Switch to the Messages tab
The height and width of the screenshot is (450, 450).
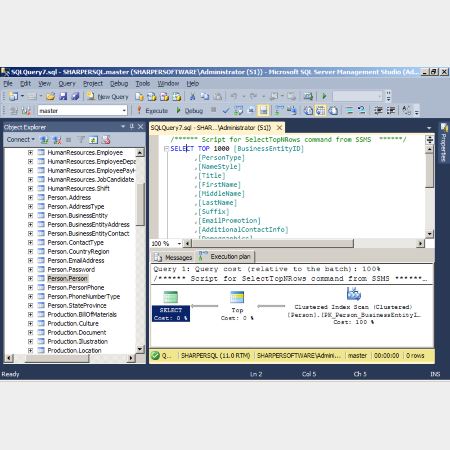coord(173,257)
